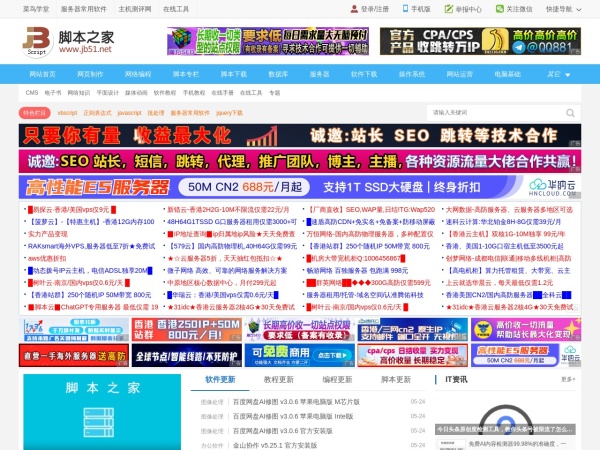
Task: Open the 在线手册 sub-navigation link
Action: point(222,93)
